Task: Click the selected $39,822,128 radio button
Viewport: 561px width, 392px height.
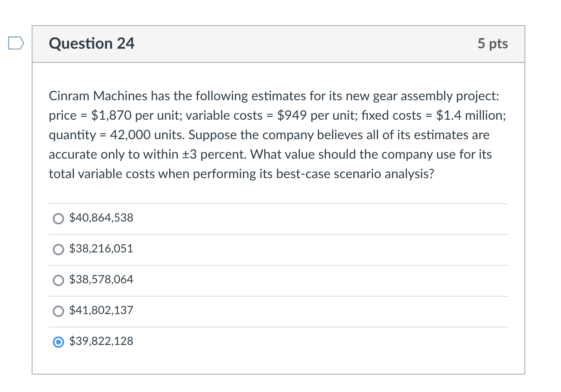Action: [58, 342]
